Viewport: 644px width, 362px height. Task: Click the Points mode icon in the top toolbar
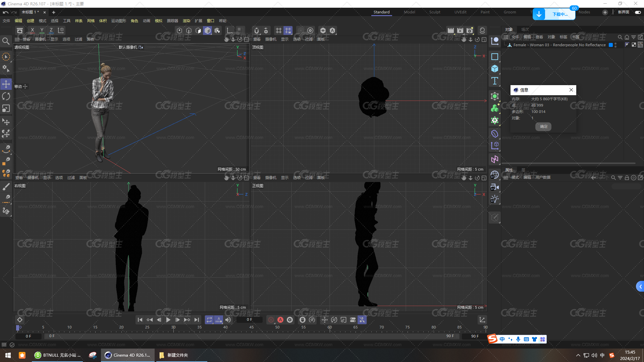(x=179, y=31)
